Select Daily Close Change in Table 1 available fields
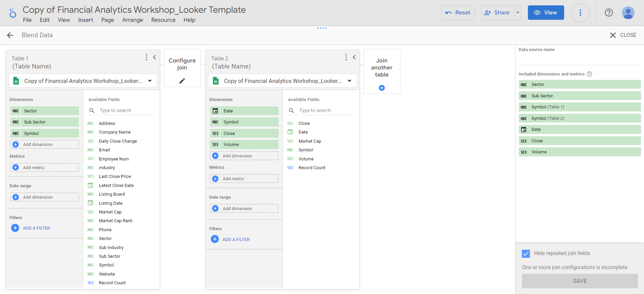This screenshot has width=644, height=294. pos(118,141)
